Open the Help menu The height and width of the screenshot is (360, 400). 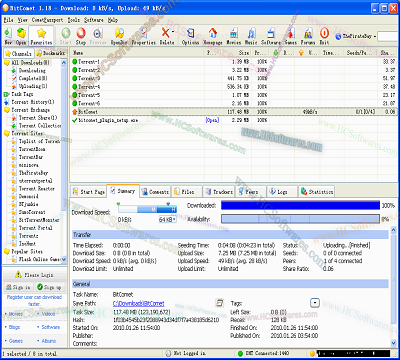point(113,20)
